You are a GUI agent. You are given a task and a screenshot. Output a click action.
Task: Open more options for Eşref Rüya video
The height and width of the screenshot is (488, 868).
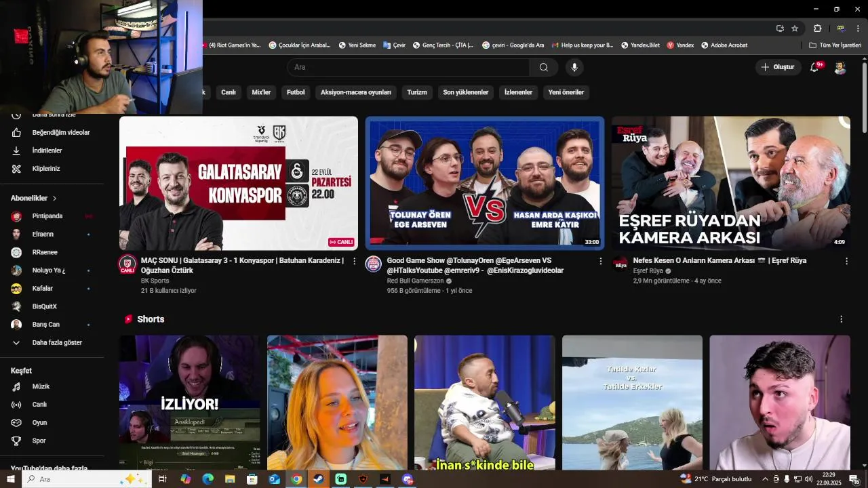[846, 261]
